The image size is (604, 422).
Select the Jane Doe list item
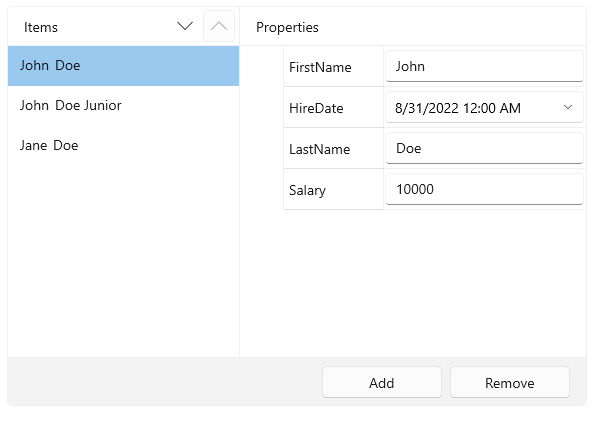click(123, 146)
